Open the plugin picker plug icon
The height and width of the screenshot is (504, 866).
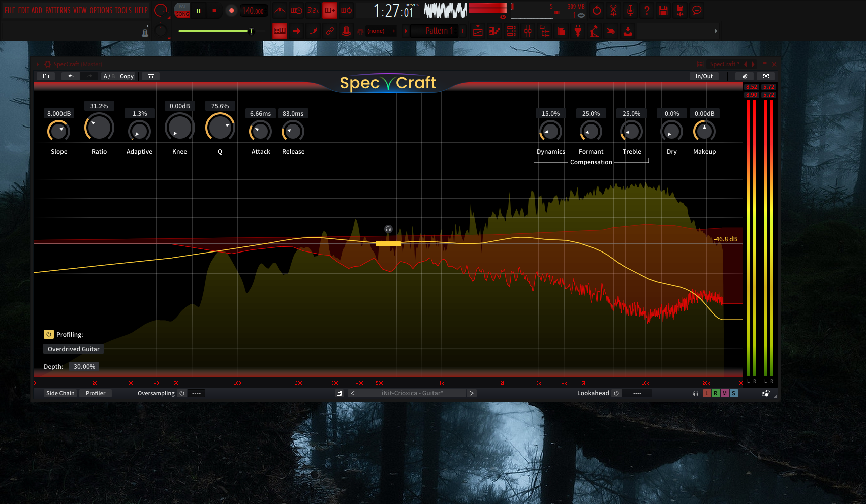pyautogui.click(x=578, y=31)
